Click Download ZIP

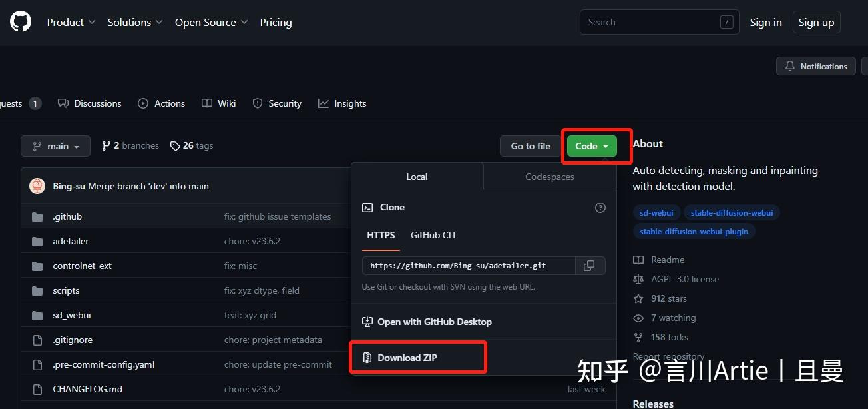click(x=399, y=358)
